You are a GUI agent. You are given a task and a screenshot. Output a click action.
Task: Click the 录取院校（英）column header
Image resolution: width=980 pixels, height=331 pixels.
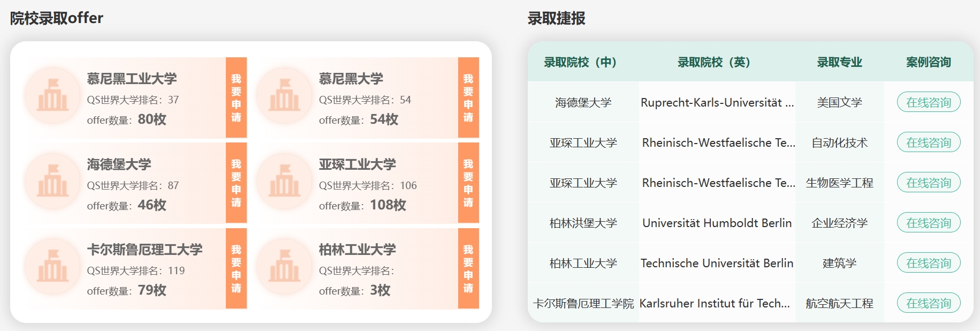[x=716, y=62]
